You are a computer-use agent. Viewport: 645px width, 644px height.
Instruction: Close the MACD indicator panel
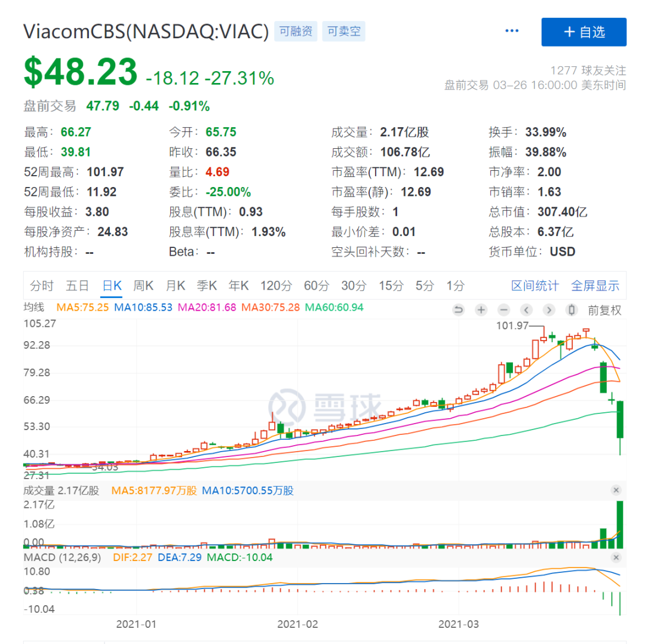[x=616, y=557]
